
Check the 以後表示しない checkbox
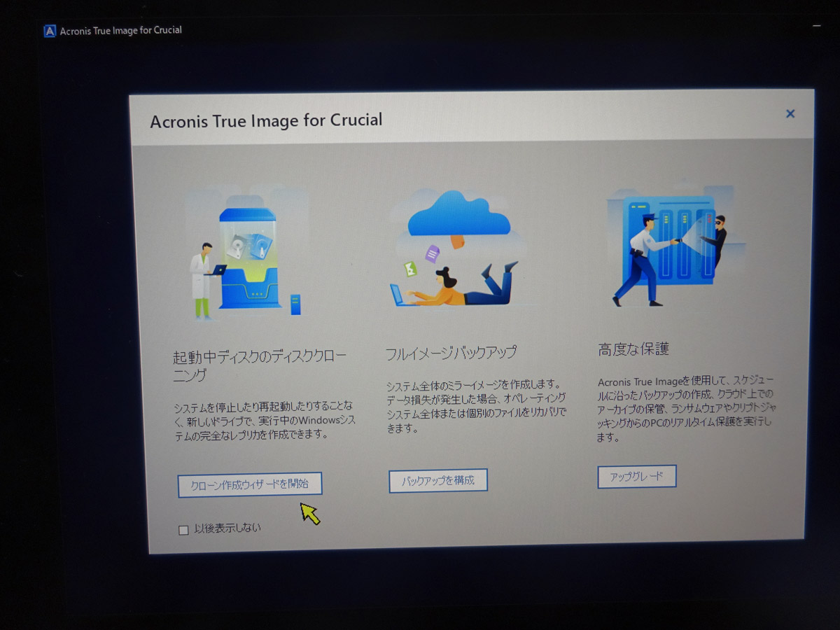(184, 530)
